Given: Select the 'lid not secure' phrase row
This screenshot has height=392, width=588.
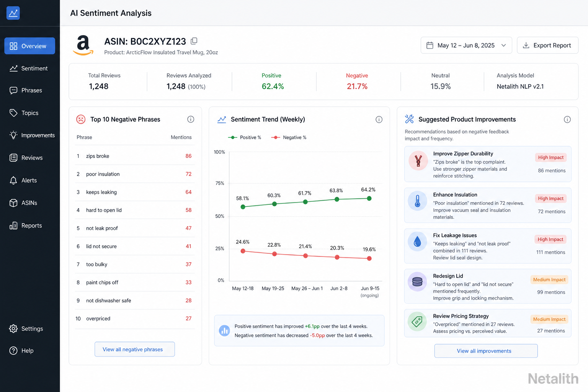Looking at the screenshot, I should point(135,246).
